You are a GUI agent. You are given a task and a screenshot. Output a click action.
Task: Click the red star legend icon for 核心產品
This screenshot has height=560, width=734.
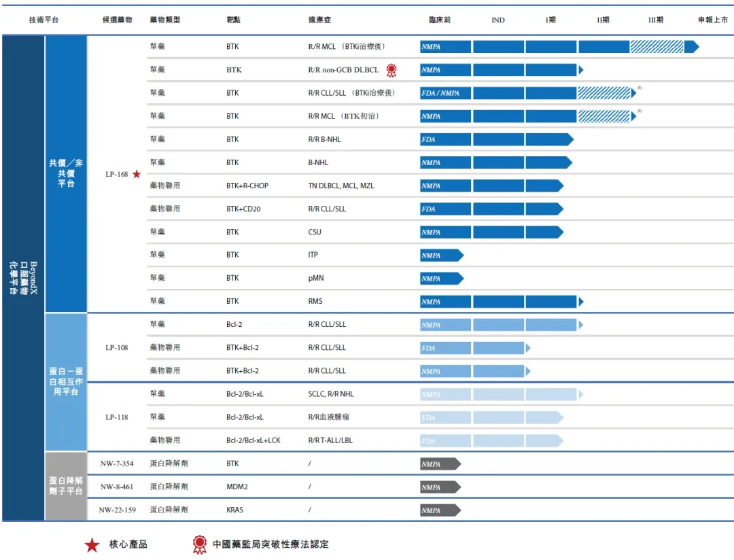coord(92,544)
